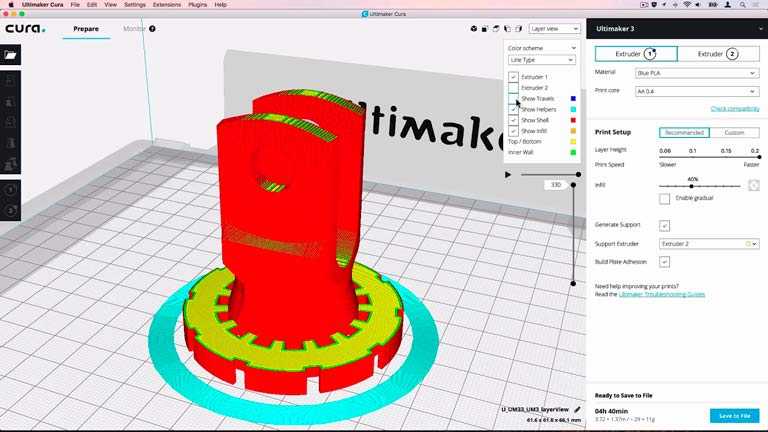
Task: Click the extruder 2 button in left toolbar
Action: tap(10, 211)
